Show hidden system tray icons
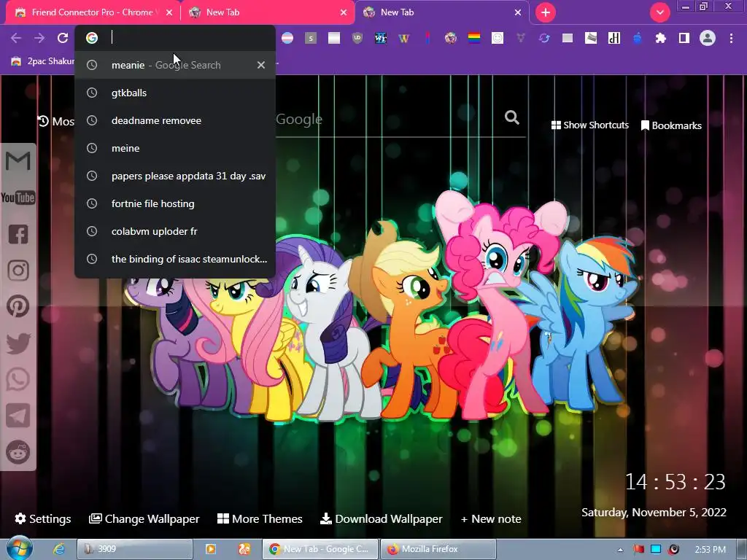The image size is (747, 560). (620, 550)
